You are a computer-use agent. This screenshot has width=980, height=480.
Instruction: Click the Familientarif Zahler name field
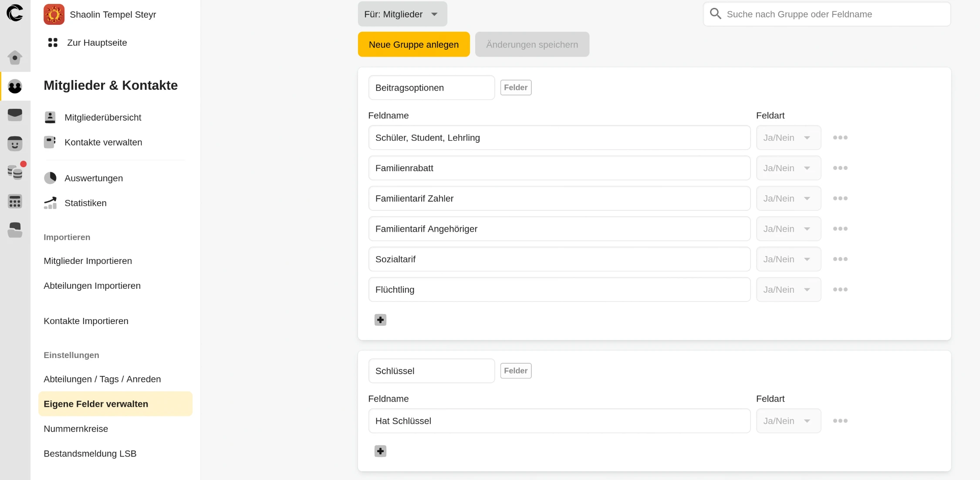559,199
